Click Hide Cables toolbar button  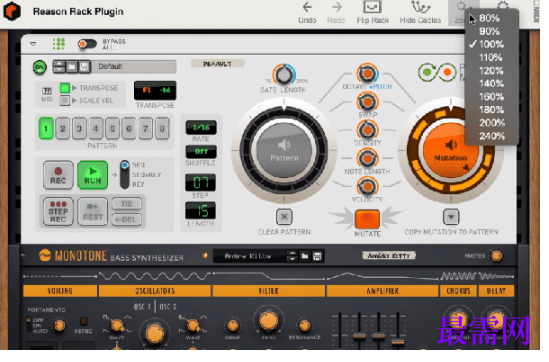click(x=420, y=12)
